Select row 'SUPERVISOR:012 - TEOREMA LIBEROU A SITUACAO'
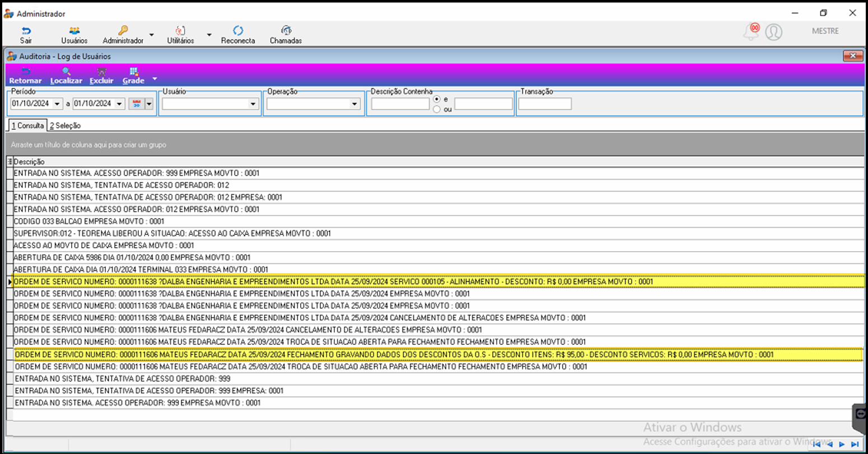The width and height of the screenshot is (868, 454). (x=438, y=233)
